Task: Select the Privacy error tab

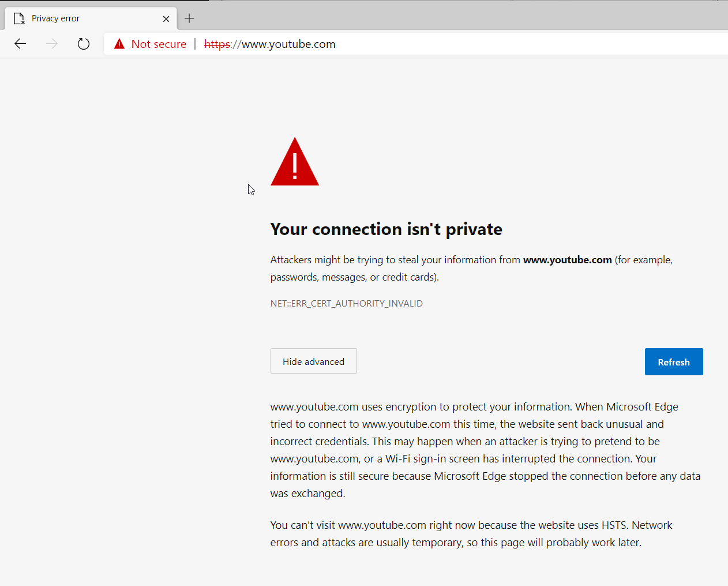Action: tap(91, 18)
